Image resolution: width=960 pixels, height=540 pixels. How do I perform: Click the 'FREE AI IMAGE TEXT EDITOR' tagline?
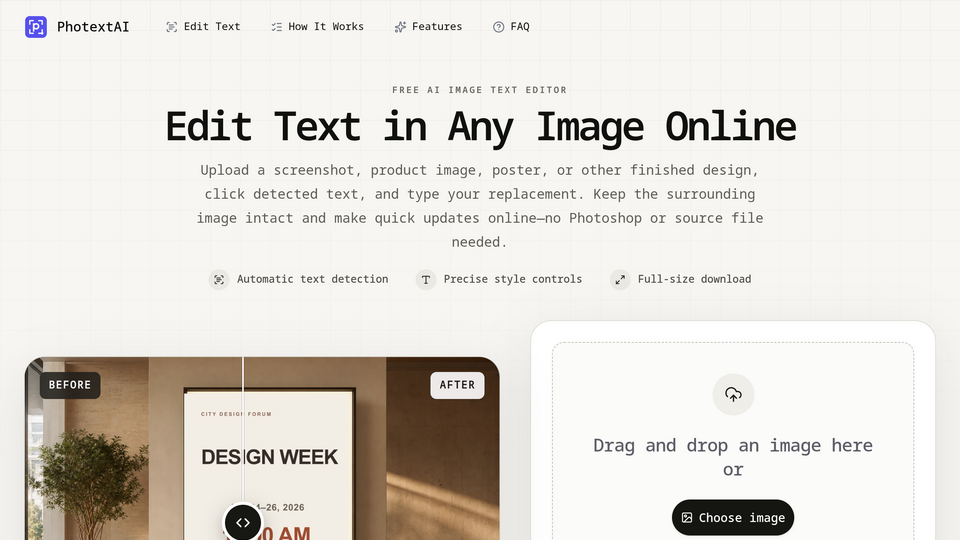tap(479, 90)
